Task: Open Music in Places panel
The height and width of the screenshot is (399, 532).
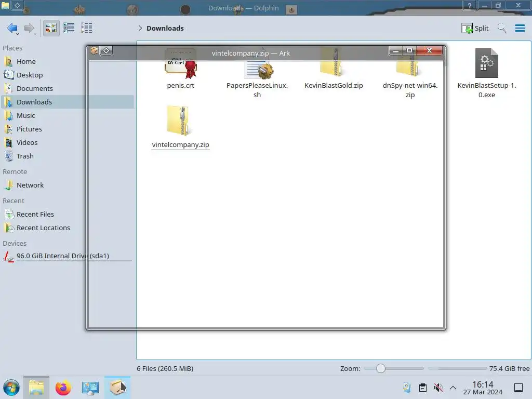Action: pyautogui.click(x=67, y=116)
